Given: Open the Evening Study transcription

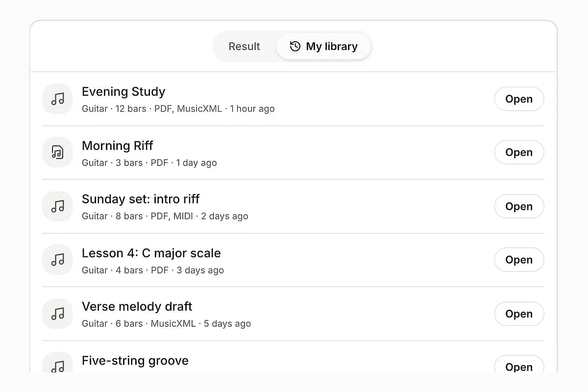Looking at the screenshot, I should pos(519,99).
